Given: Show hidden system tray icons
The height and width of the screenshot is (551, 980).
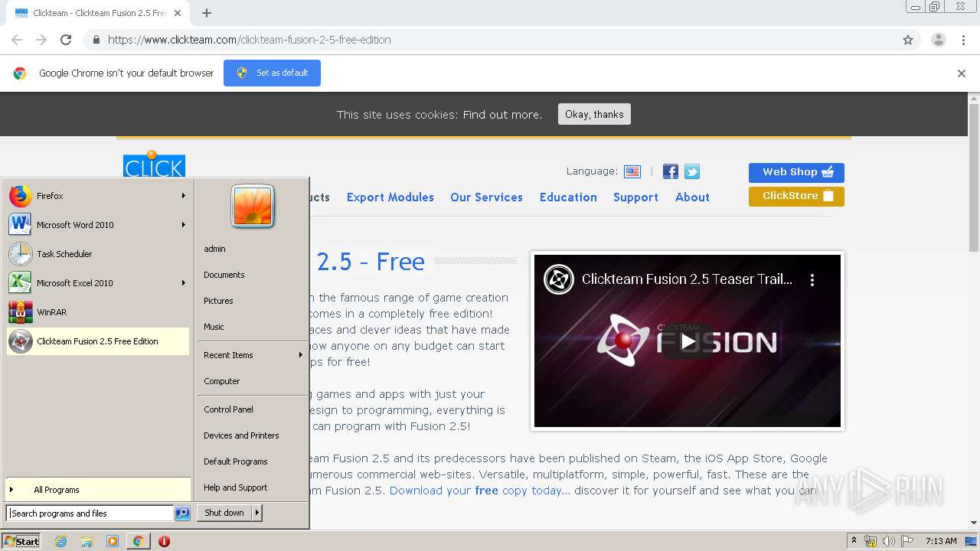Looking at the screenshot, I should click(853, 541).
